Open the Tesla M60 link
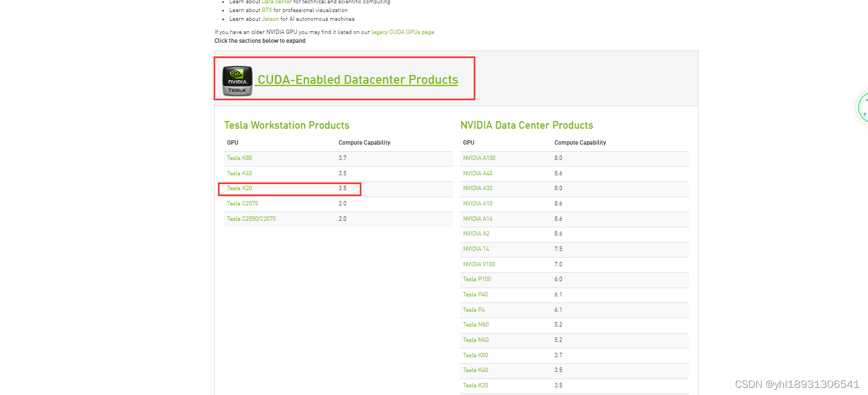868x395 pixels. [x=476, y=325]
